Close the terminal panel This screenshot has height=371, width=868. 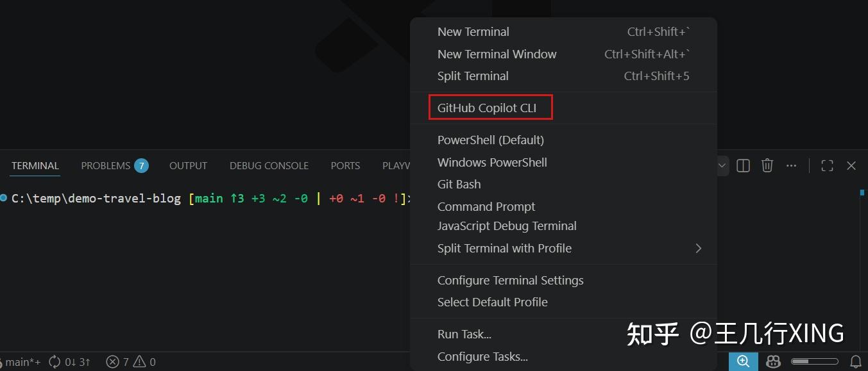coord(851,166)
